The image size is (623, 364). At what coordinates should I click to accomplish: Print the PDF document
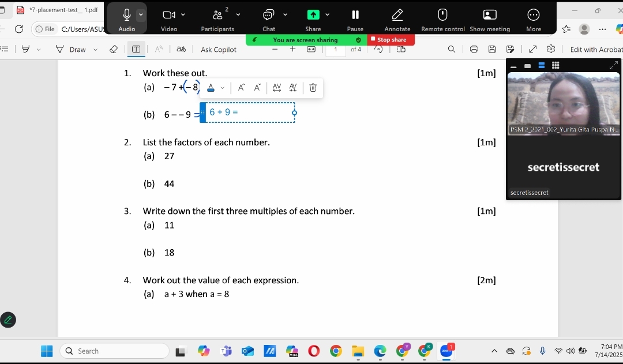click(x=474, y=49)
